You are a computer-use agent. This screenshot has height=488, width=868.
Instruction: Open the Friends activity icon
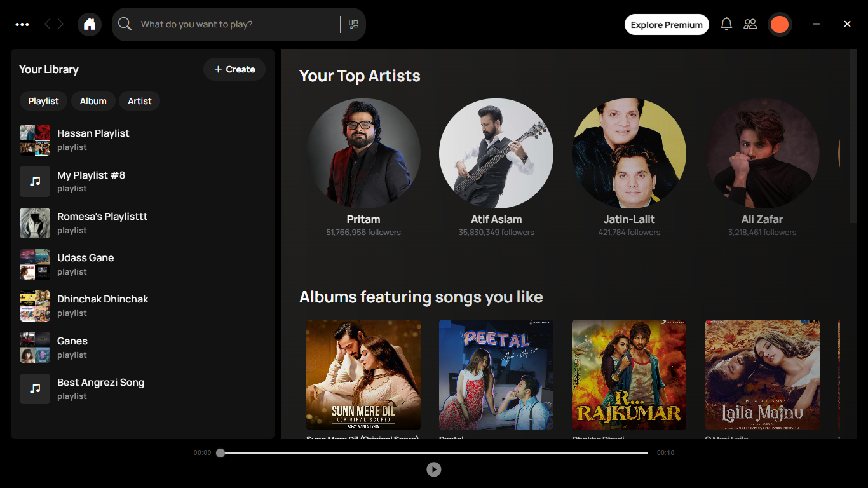tap(750, 24)
